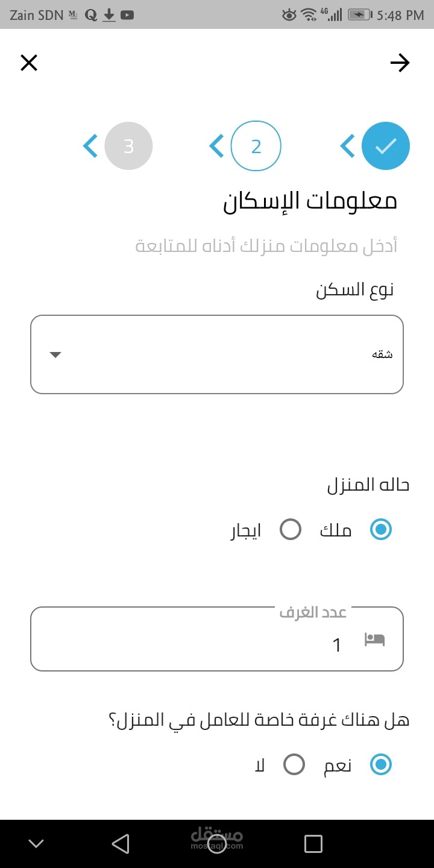Click chevron beside the step 3 circle
Image resolution: width=434 pixels, height=868 pixels.
pyautogui.click(x=90, y=146)
